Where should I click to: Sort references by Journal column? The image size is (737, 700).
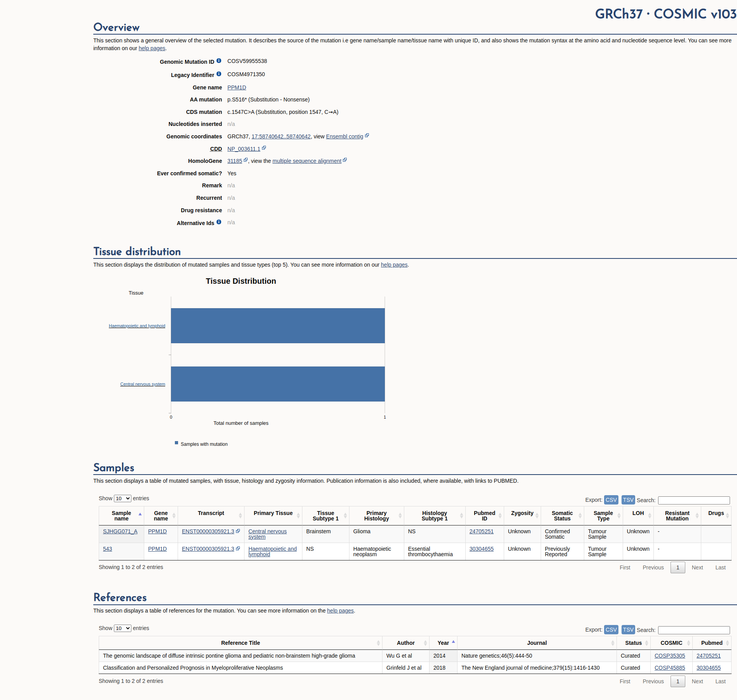pos(537,643)
